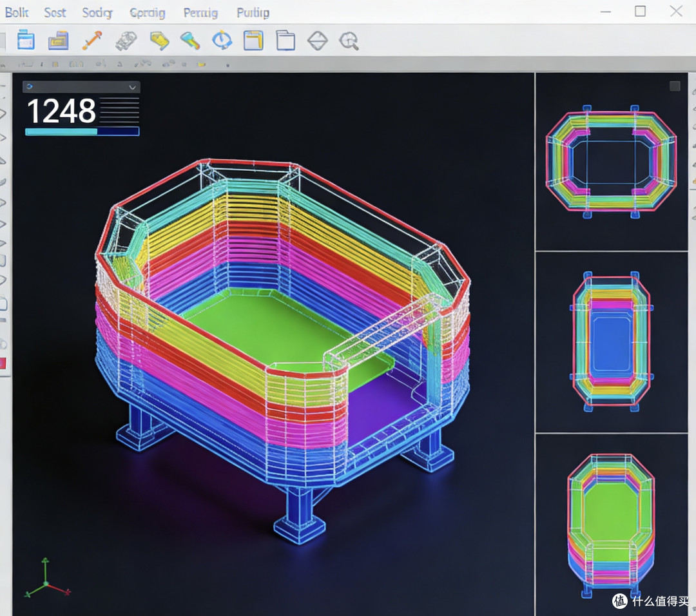The image size is (696, 616).
Task: Select the green-floor bottom view thumbnail
Action: coord(611,524)
